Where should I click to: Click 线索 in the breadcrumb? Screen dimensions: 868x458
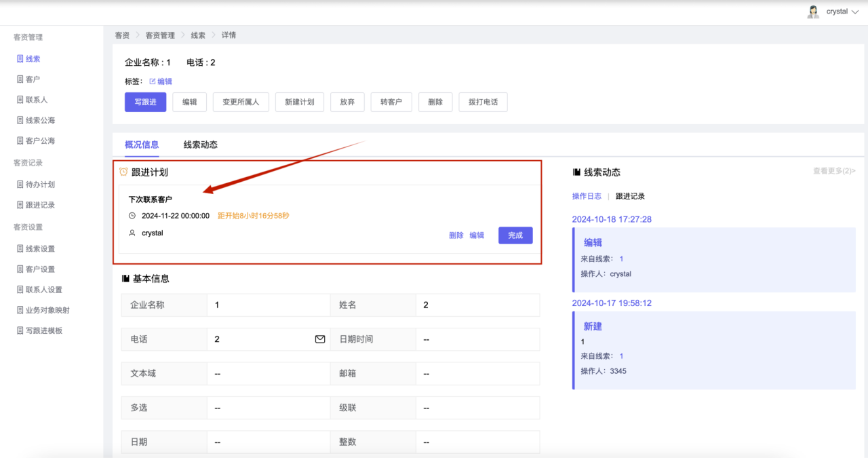[x=198, y=35]
